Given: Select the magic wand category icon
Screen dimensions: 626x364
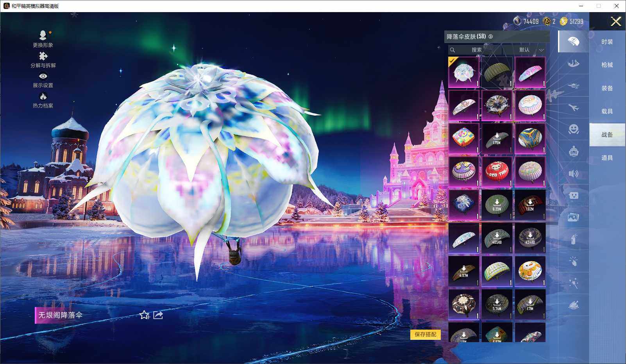Looking at the screenshot, I should tap(573, 283).
